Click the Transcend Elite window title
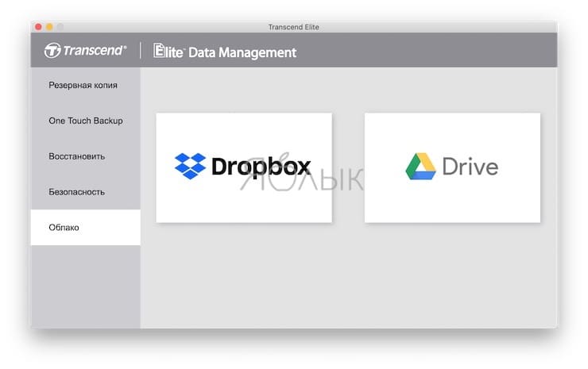This screenshot has width=588, height=369. 294,27
